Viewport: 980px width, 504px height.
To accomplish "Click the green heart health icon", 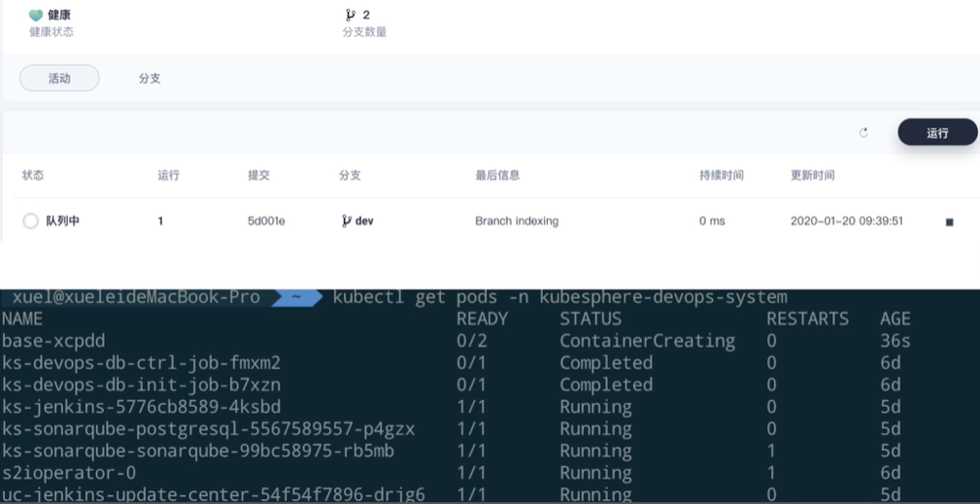I will [36, 16].
